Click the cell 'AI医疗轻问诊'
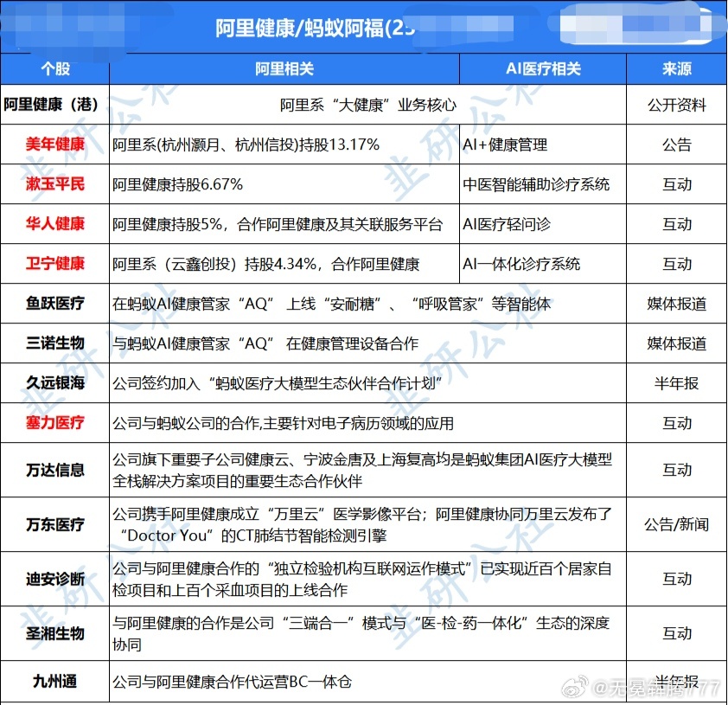This screenshot has height=705, width=728. click(x=543, y=224)
